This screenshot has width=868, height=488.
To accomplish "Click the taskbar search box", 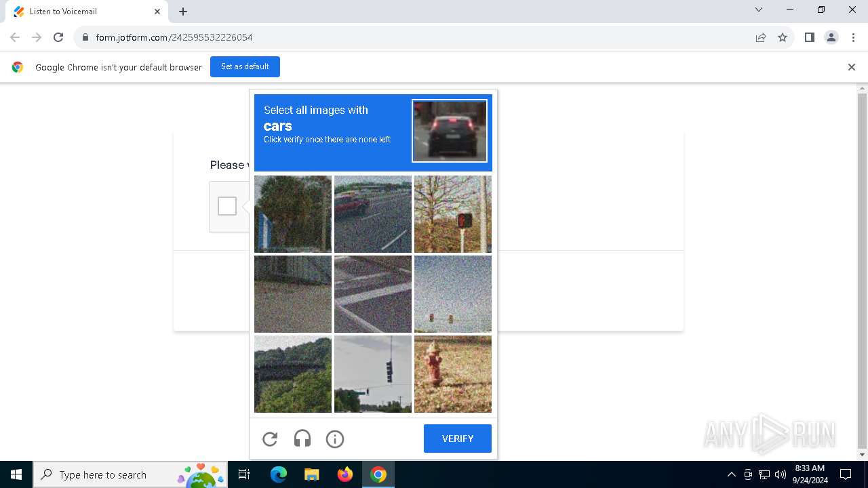I will click(130, 474).
